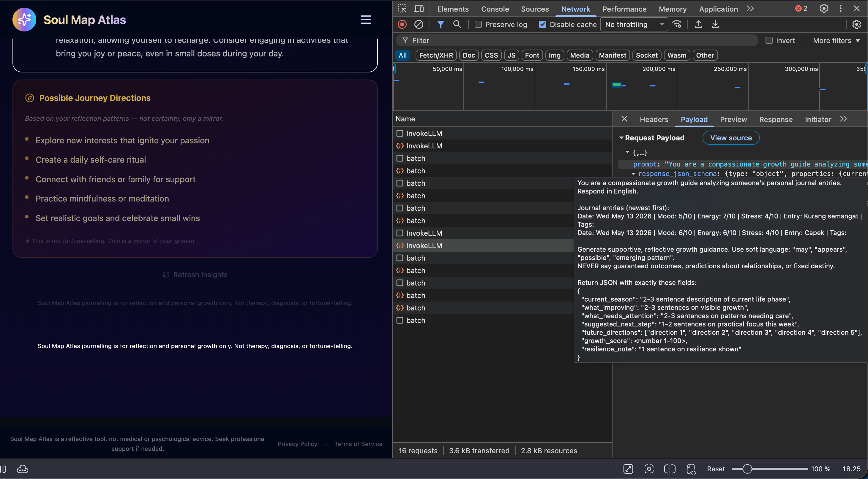Switch to the Elements panel
Image resolution: width=868 pixels, height=479 pixels.
(452, 9)
